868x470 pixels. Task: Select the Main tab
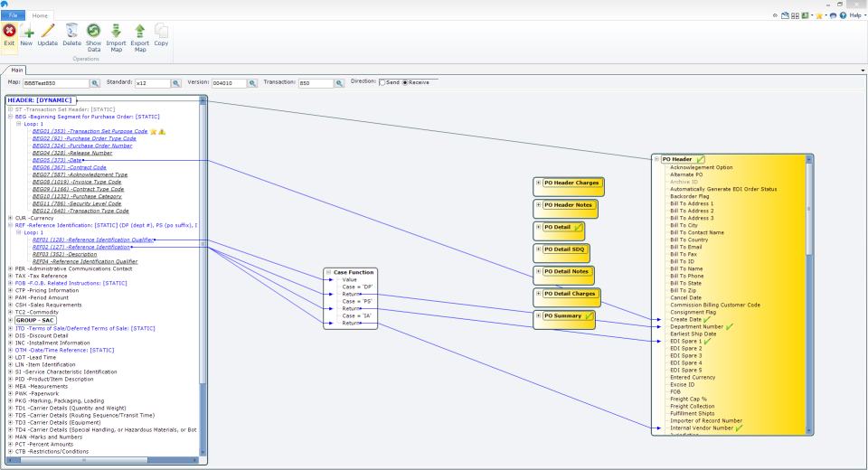point(17,70)
